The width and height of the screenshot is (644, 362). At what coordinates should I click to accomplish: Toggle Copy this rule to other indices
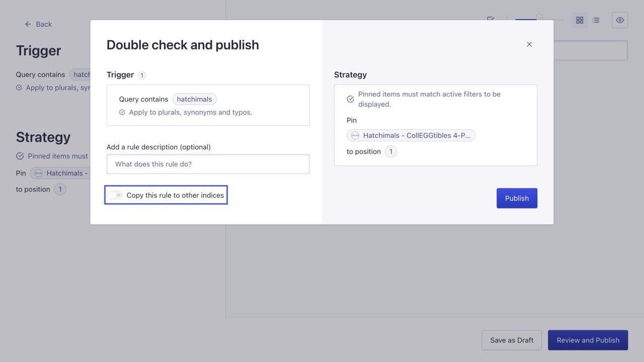coord(115,195)
